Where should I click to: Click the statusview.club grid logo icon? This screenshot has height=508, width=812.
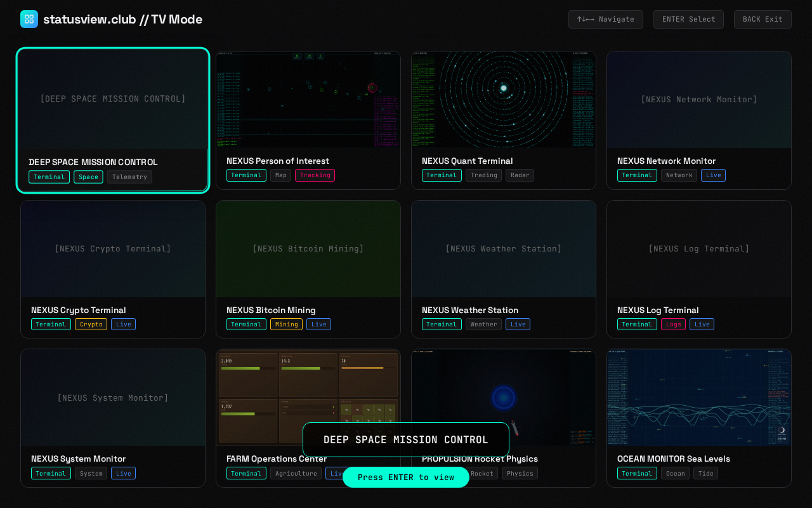(29, 19)
